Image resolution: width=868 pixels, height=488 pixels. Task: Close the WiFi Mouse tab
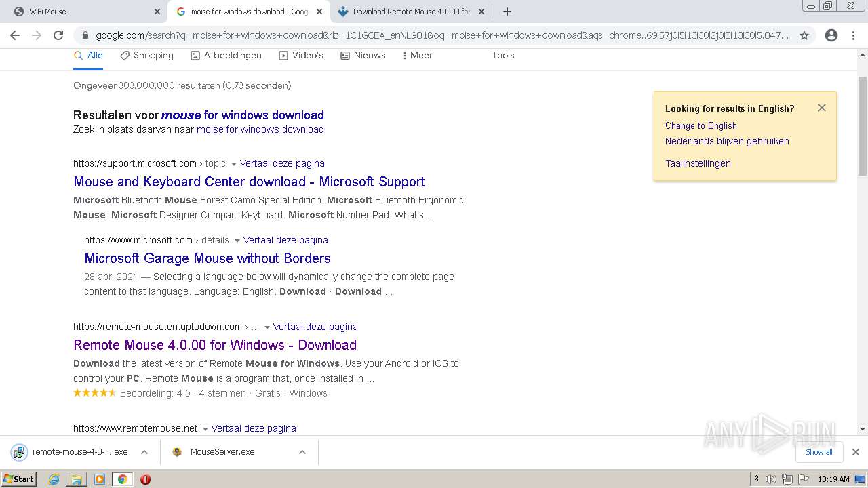pos(157,12)
